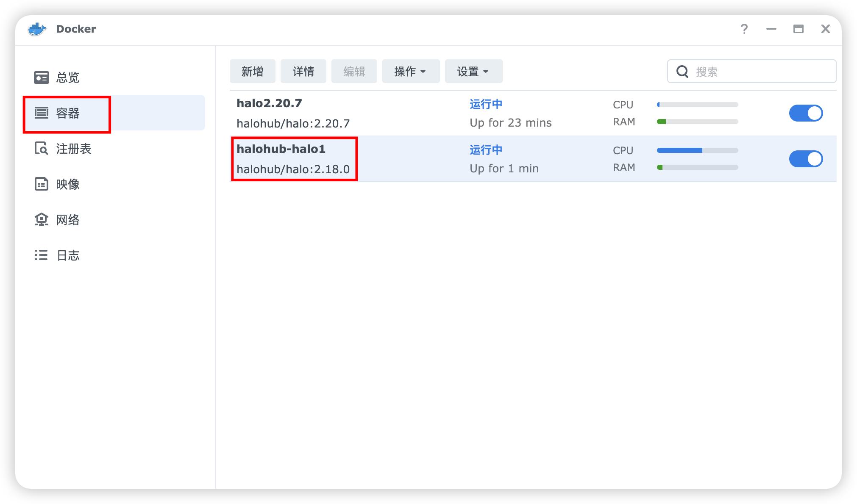Click the 日志 log list icon
This screenshot has height=504, width=857.
tap(42, 255)
